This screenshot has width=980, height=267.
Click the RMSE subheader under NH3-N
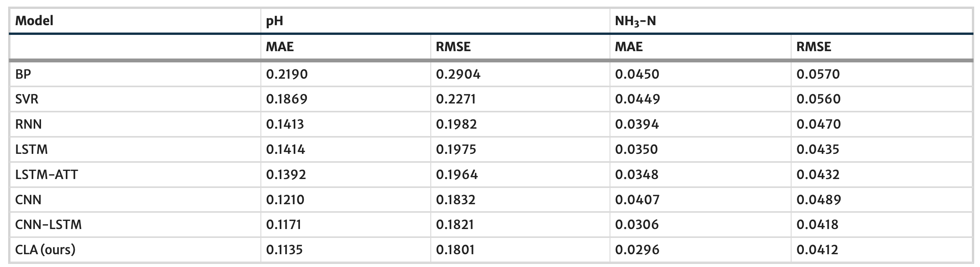pos(814,47)
